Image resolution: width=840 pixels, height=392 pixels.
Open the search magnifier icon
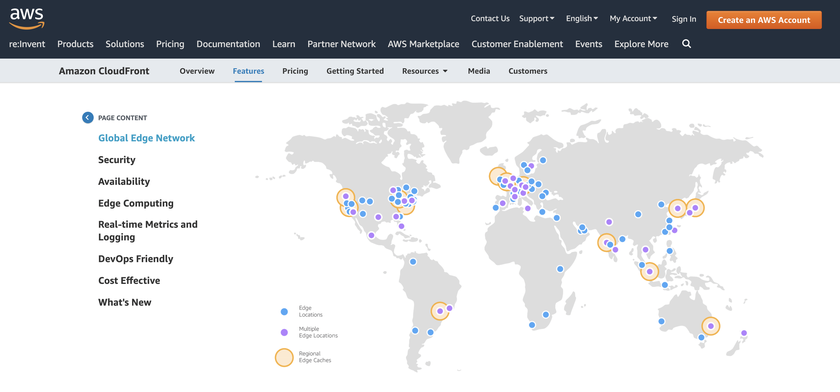[686, 44]
